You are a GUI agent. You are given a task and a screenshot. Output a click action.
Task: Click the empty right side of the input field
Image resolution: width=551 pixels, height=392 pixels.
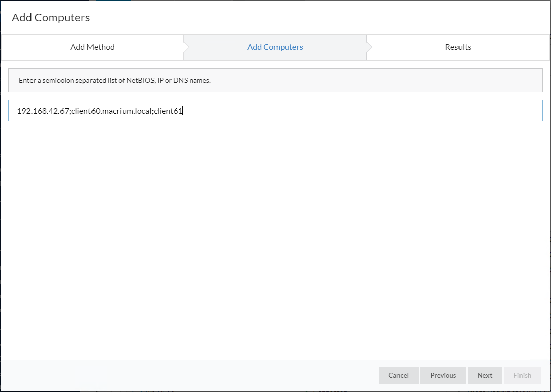(x=407, y=111)
